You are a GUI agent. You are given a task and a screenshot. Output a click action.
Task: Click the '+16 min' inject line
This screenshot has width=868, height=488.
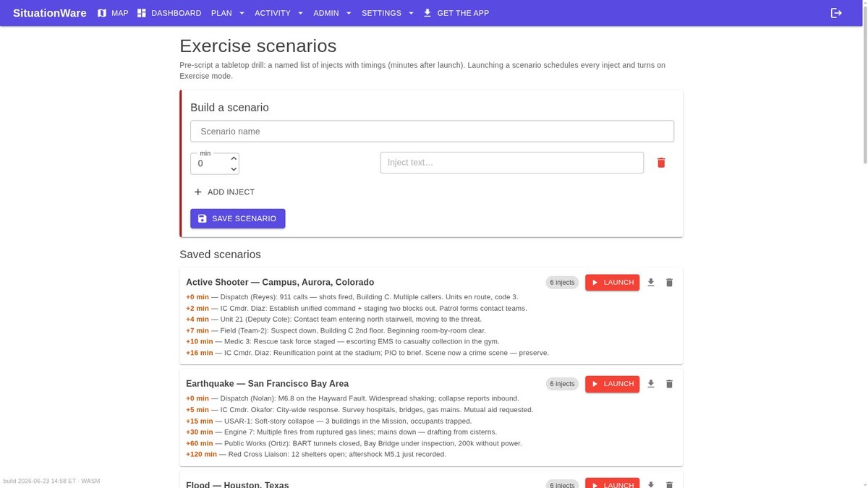(367, 353)
